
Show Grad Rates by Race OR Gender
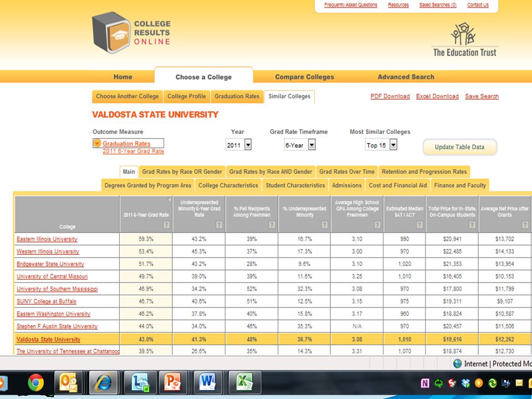pos(182,172)
